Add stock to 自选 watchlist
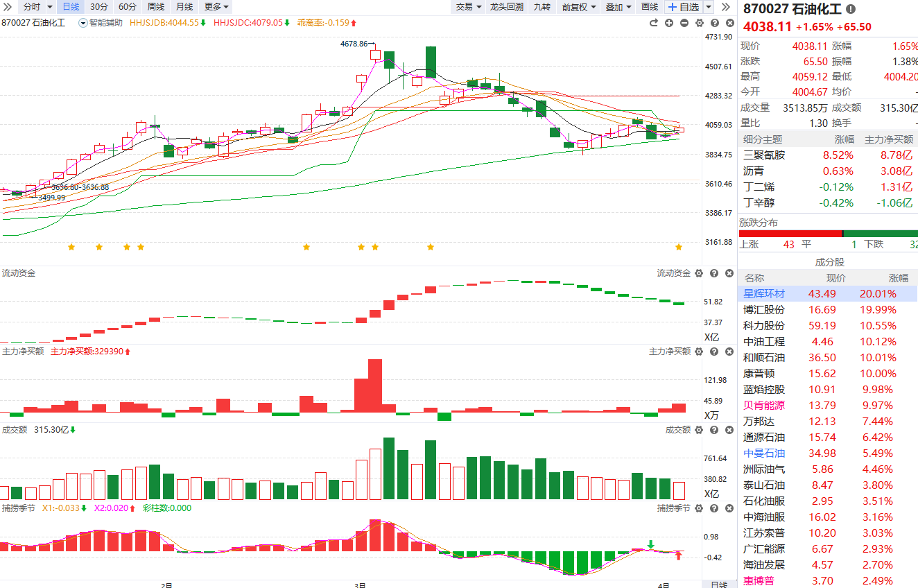Screen dimensions: 918x588 [684, 7]
